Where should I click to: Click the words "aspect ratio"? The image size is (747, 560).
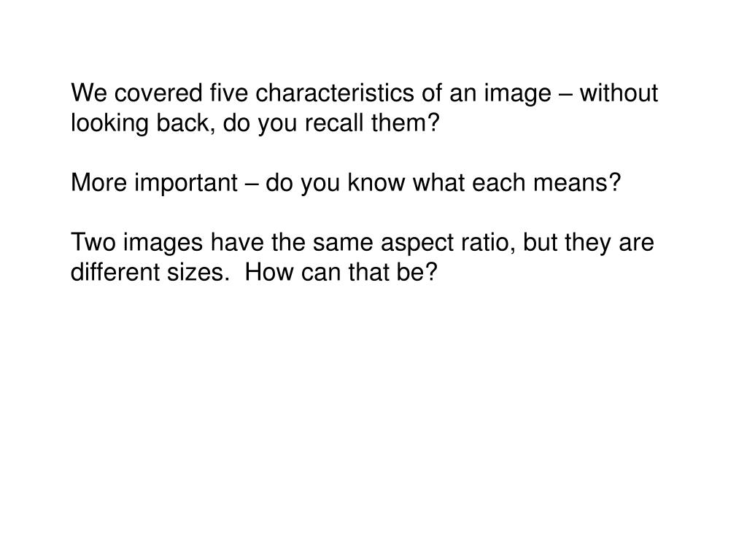pyautogui.click(x=448, y=243)
